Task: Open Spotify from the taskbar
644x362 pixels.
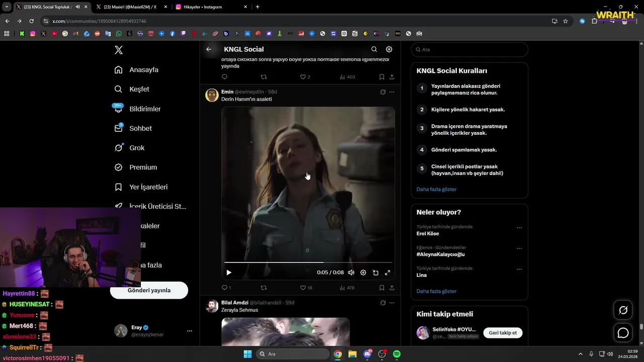Action: tap(396, 354)
